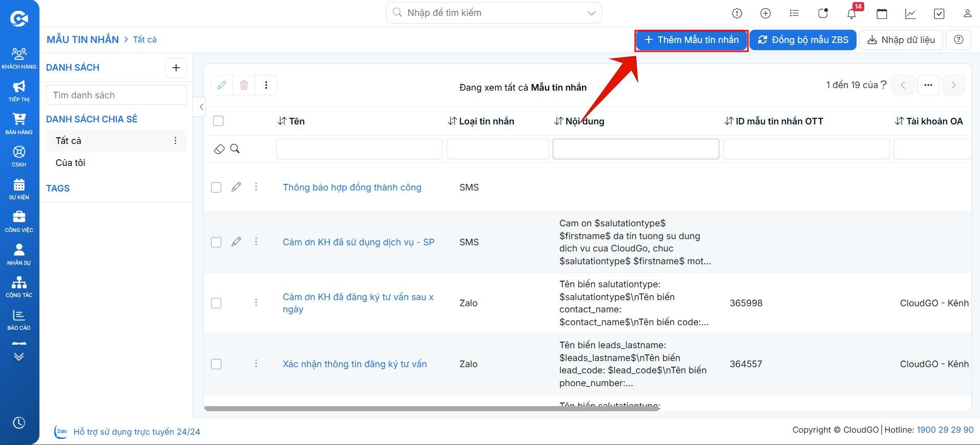This screenshot has height=445, width=980.
Task: Open options dots for Tất cả list
Action: (x=175, y=140)
